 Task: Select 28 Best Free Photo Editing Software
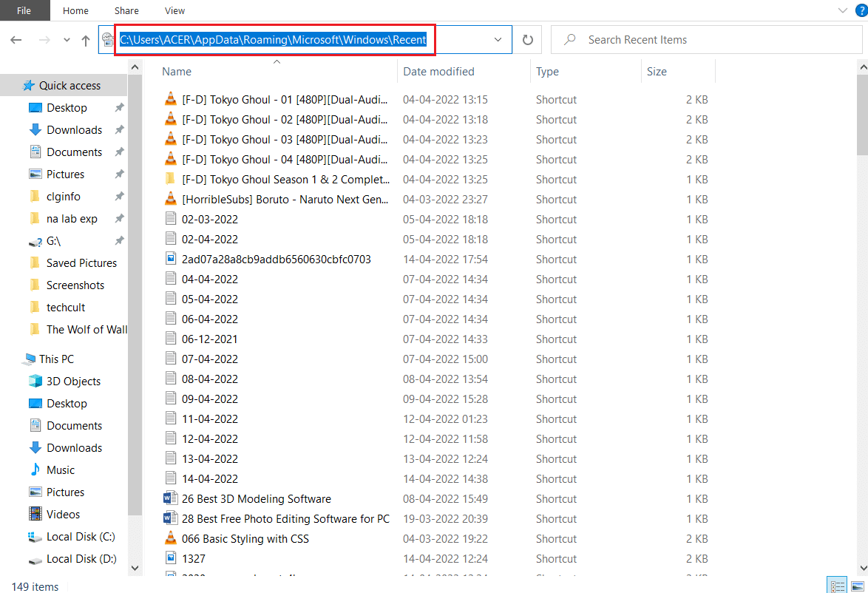pyautogui.click(x=285, y=519)
